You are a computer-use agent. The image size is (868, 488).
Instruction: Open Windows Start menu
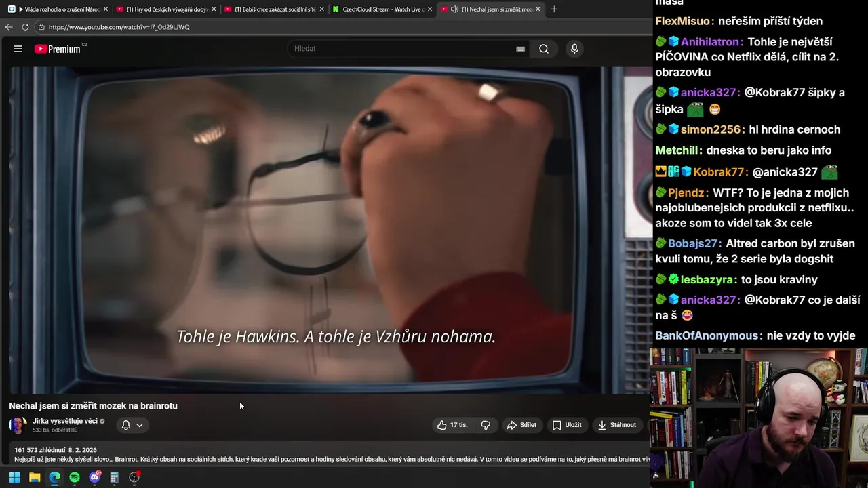pyautogui.click(x=14, y=477)
